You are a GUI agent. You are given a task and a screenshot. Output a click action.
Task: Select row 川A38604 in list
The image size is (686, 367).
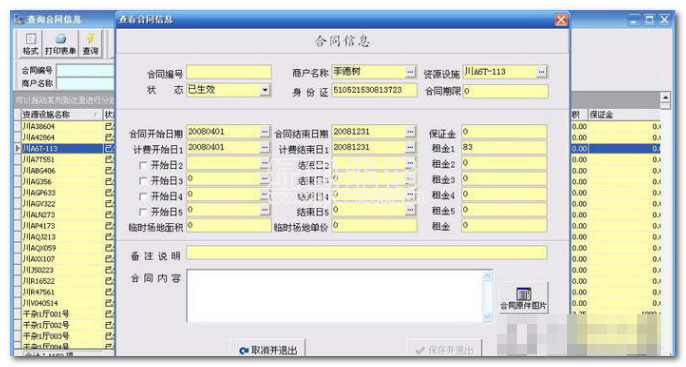coord(62,126)
